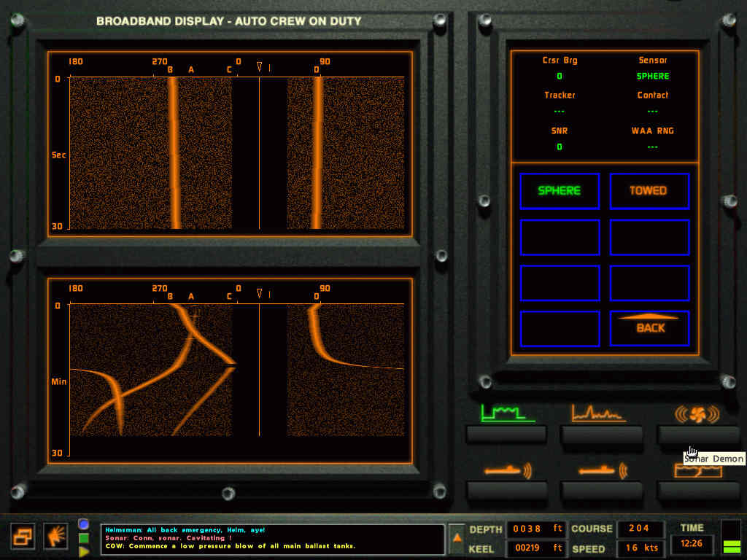Click the 'Sonar: Conn, sonar, Cavitating' message
The width and height of the screenshot is (747, 560).
[x=169, y=537]
